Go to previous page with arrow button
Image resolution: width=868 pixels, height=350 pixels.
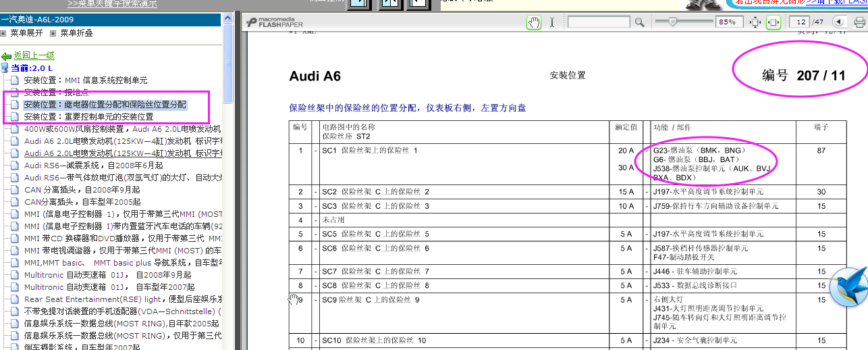[840, 22]
